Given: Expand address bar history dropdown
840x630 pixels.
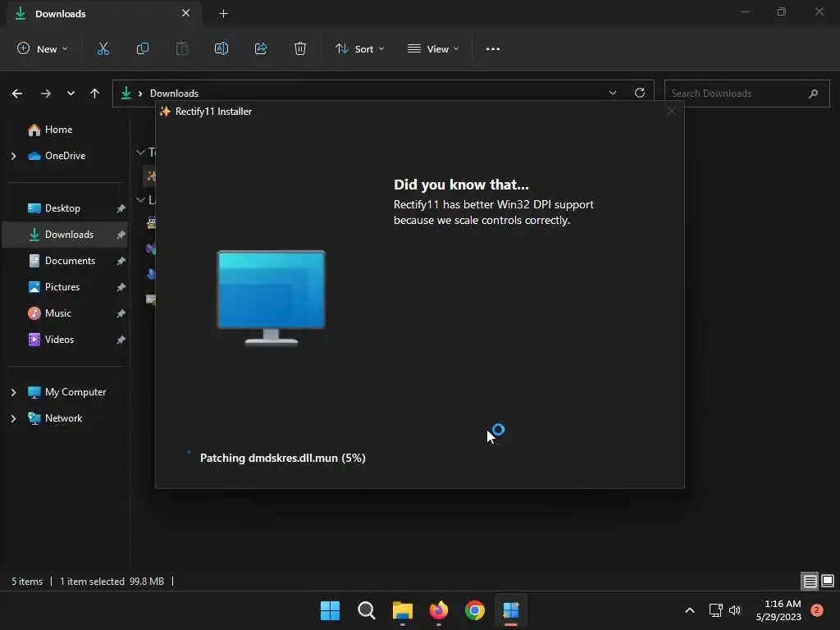Looking at the screenshot, I should pyautogui.click(x=612, y=93).
